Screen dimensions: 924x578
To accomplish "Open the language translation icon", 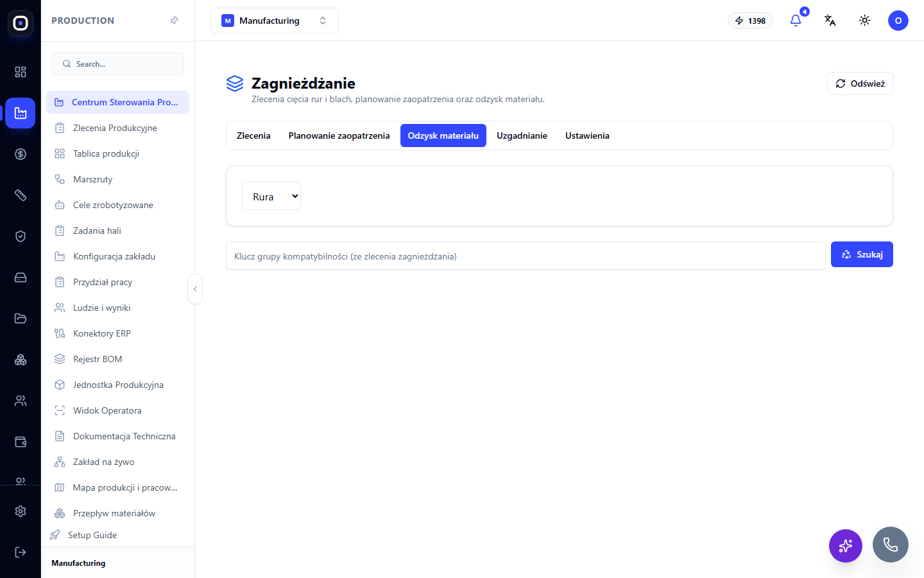I will [x=830, y=21].
